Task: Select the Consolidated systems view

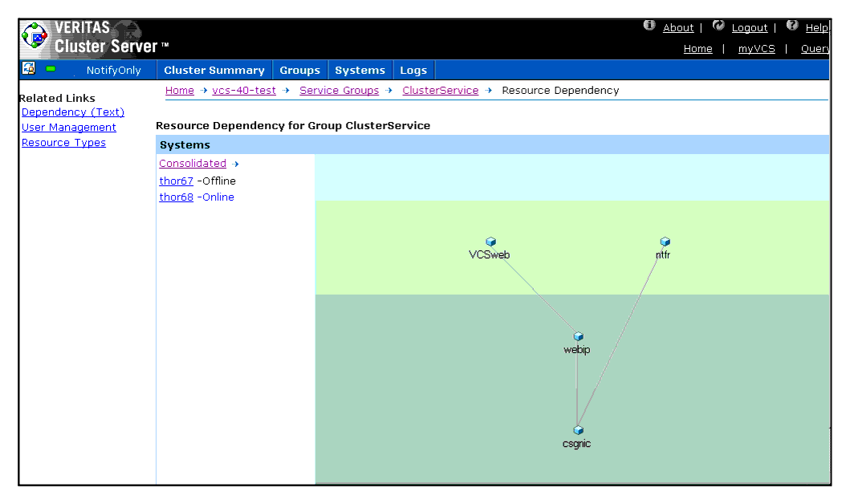Action: pyautogui.click(x=193, y=164)
